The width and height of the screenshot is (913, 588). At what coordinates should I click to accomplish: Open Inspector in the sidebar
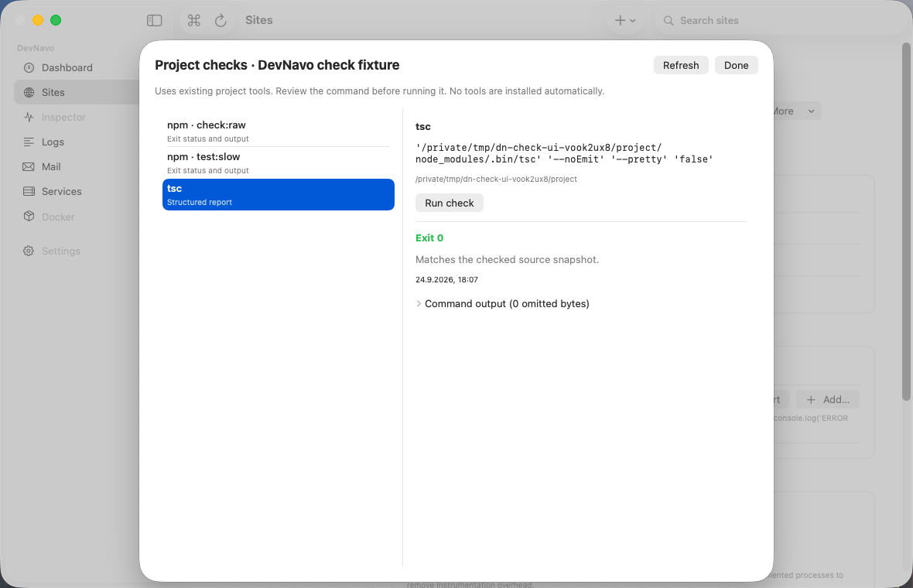point(77,117)
